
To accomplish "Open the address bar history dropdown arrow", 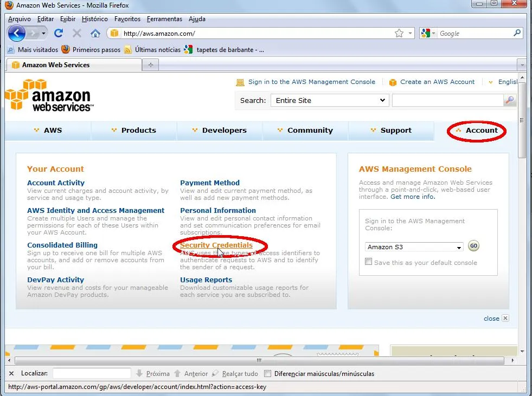I will [411, 33].
